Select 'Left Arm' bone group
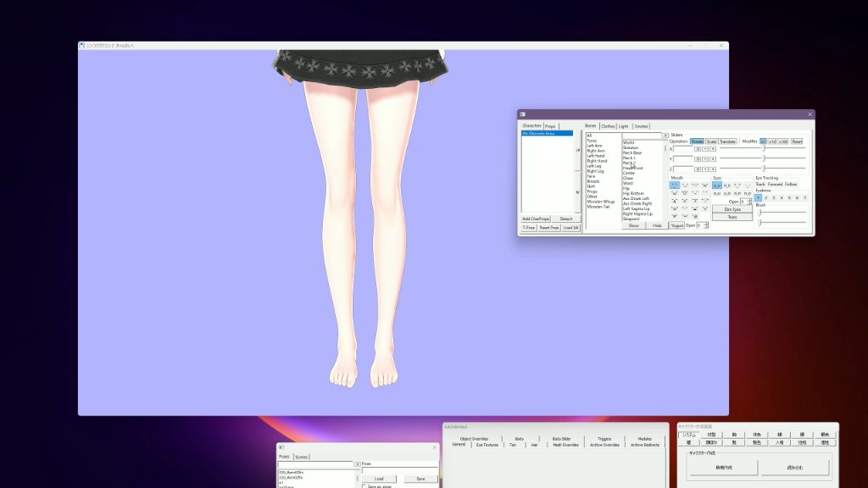 (x=594, y=146)
